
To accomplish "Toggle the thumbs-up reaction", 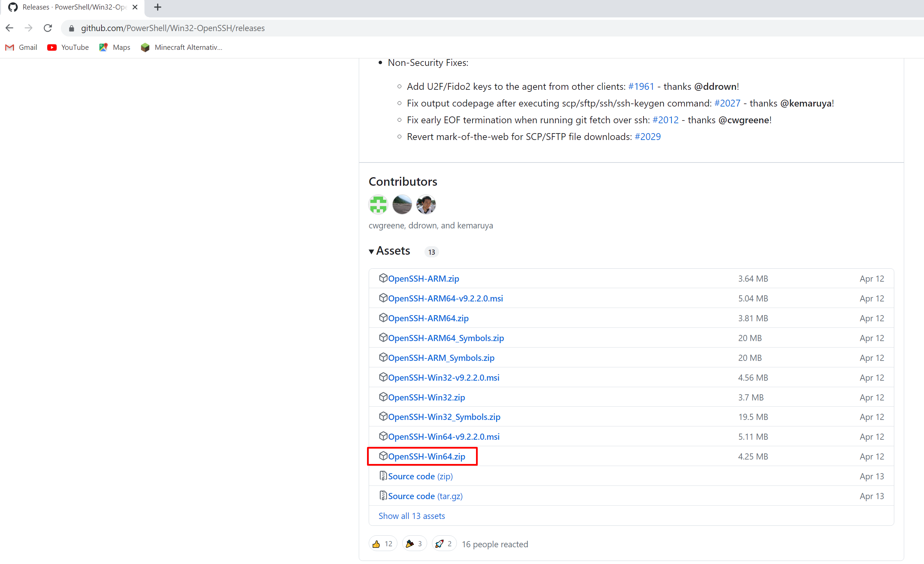I will click(382, 544).
